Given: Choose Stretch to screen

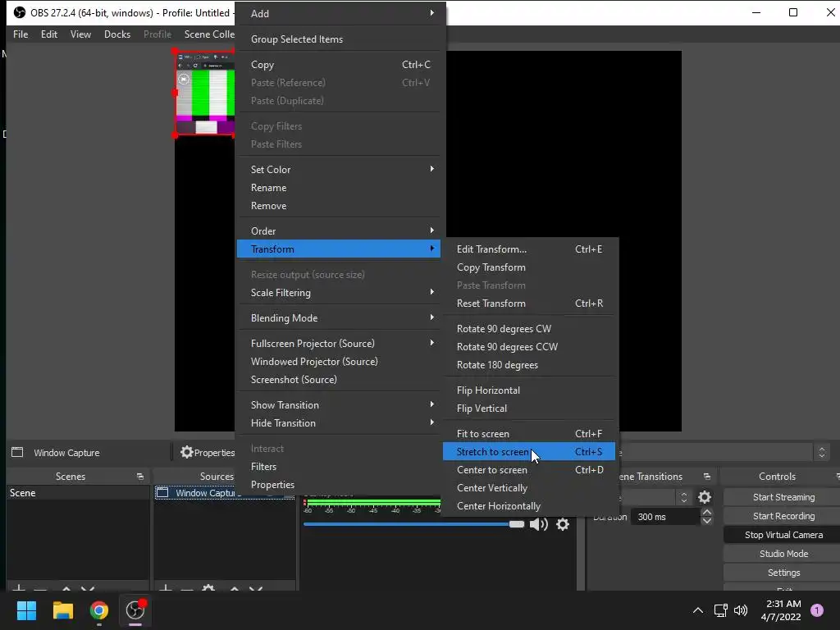Looking at the screenshot, I should 529,452.
